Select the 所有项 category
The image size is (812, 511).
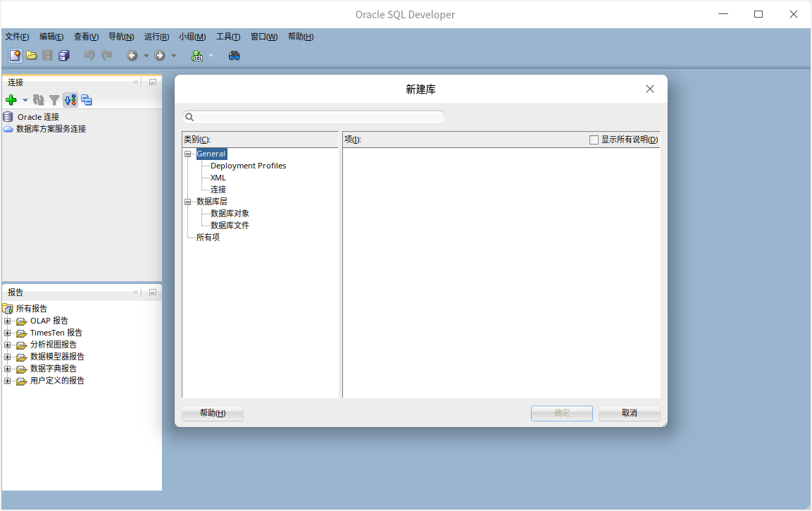pyautogui.click(x=208, y=238)
